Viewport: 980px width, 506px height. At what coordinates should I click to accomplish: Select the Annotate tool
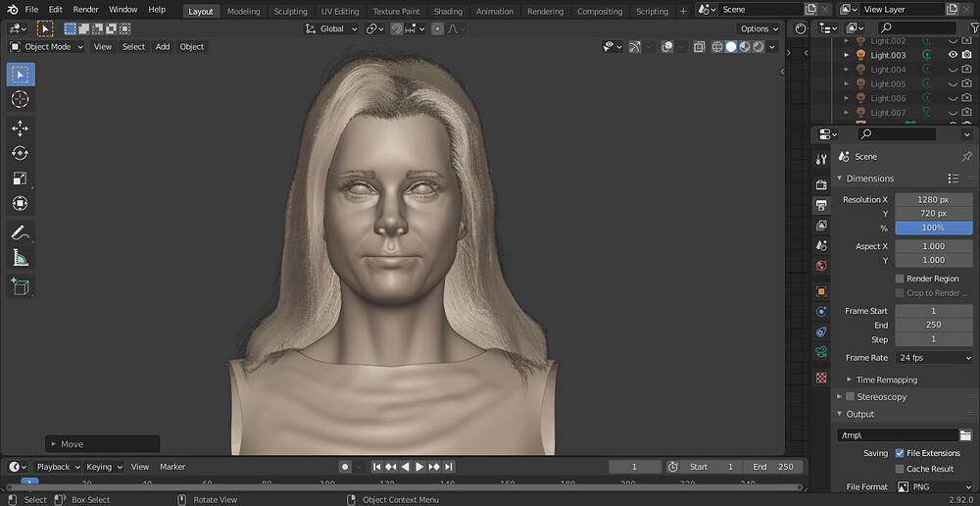[x=21, y=233]
